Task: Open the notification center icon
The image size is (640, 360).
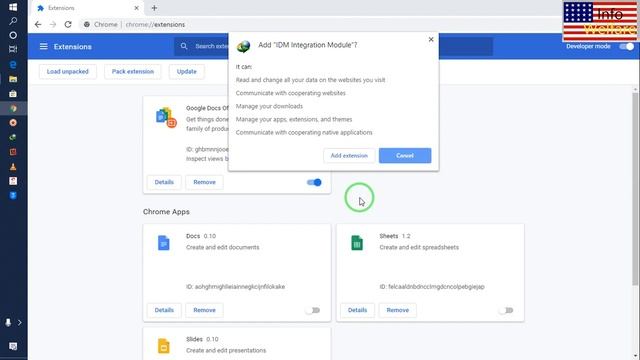Action: [13, 346]
